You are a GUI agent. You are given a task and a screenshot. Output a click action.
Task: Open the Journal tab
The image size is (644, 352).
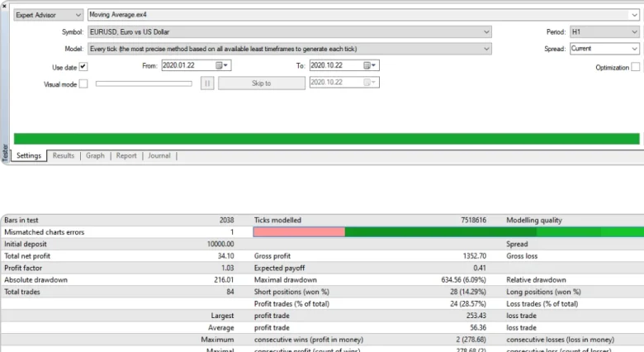coord(159,155)
